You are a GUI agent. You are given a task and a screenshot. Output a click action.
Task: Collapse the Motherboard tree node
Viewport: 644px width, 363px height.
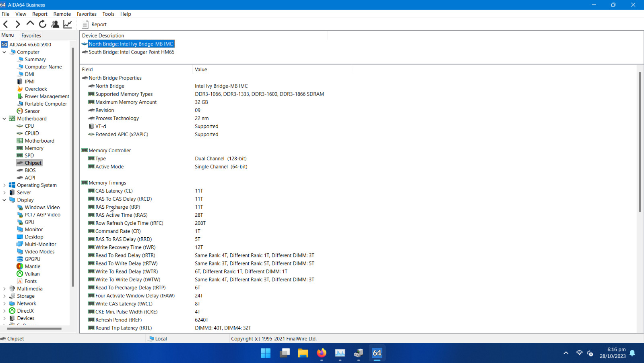[x=4, y=118]
